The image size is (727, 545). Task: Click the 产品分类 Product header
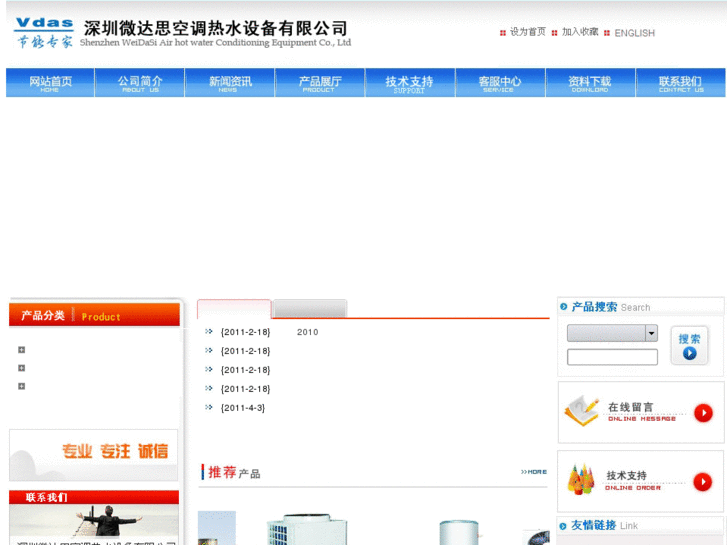(94, 315)
